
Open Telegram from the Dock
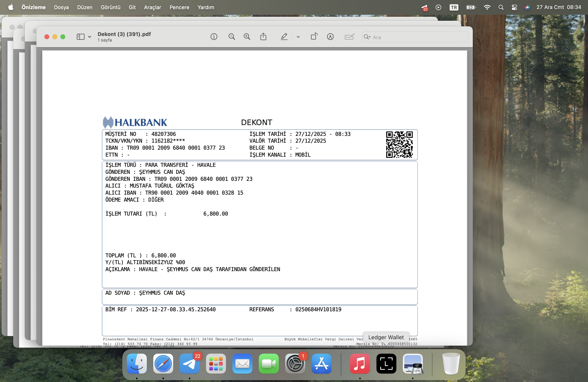click(189, 363)
